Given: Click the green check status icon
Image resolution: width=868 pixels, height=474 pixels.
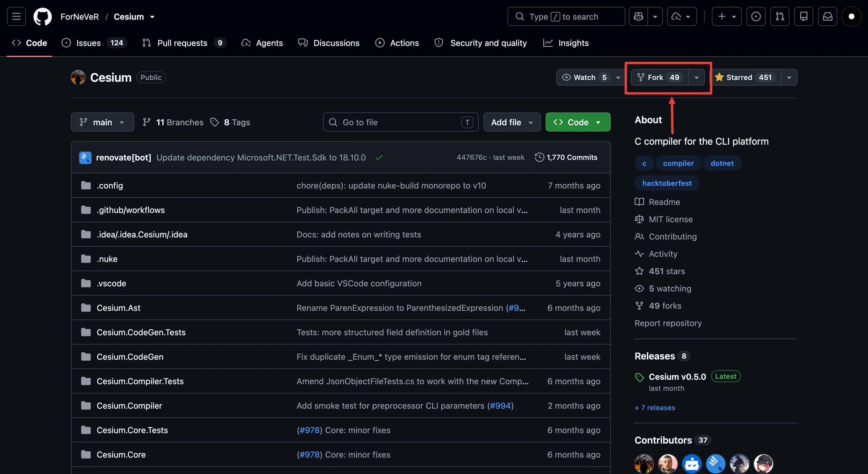Looking at the screenshot, I should coord(379,158).
